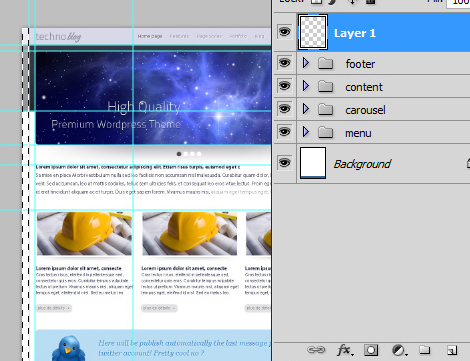
Task: Click Features in the mockup navigation
Action: [x=179, y=36]
